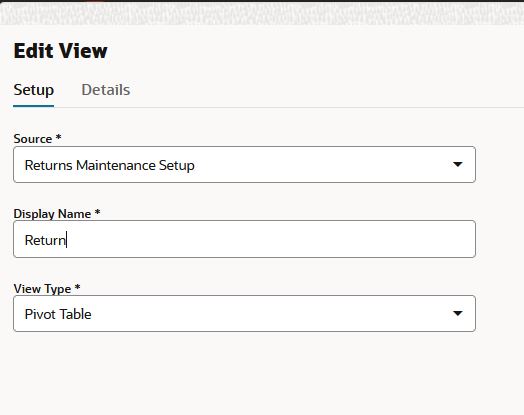
Task: Click the Display Name field label
Action: [x=52, y=214]
